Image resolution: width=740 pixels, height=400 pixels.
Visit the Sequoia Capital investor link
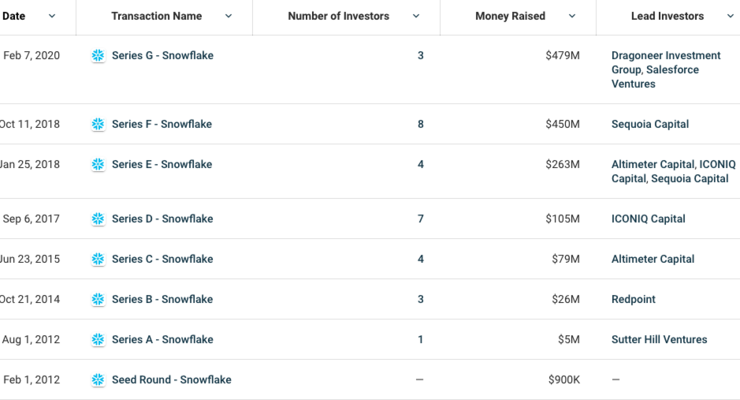650,124
